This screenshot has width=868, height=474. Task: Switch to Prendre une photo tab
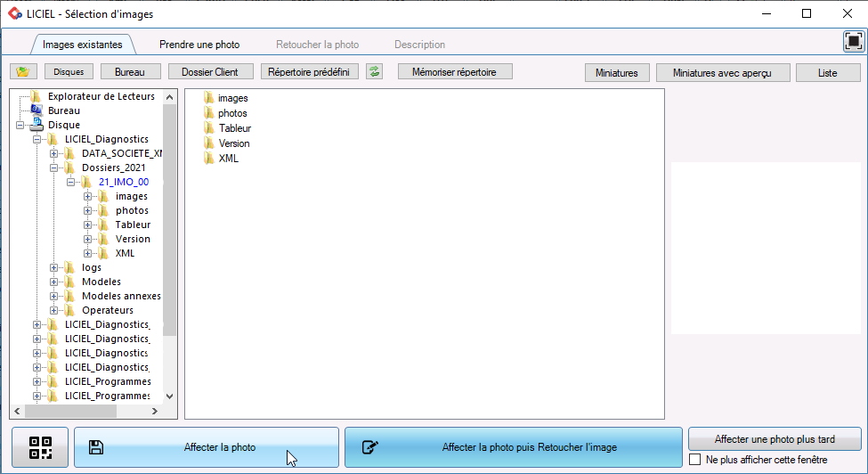pos(199,45)
